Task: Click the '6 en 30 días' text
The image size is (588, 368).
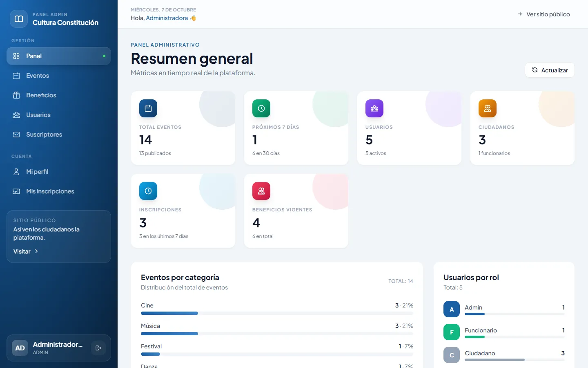Action: pos(266,153)
